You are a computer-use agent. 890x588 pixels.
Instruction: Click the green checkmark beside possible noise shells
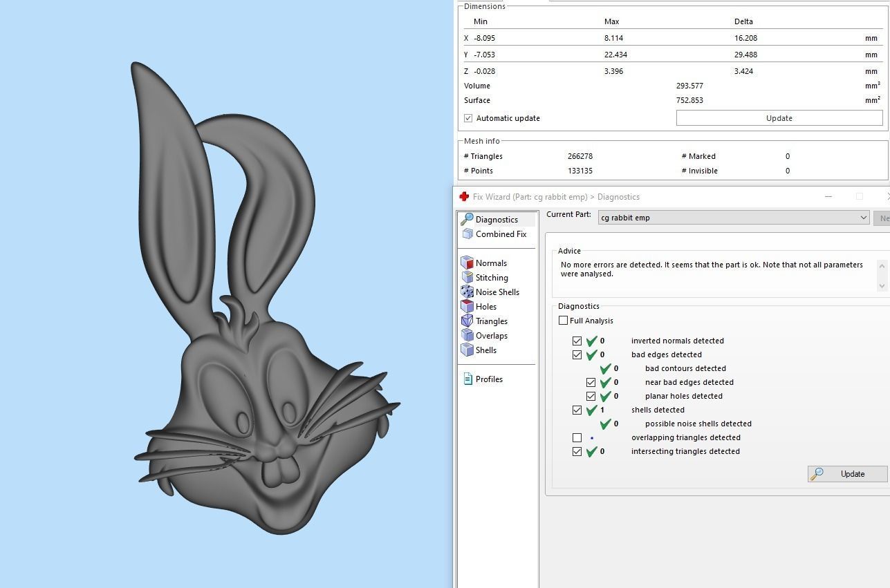pyautogui.click(x=605, y=424)
